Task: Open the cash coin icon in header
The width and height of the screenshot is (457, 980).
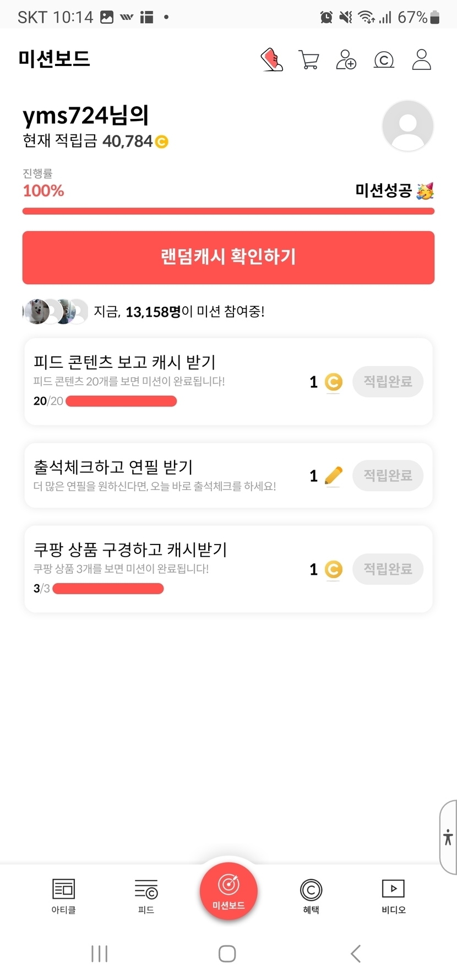Action: [384, 59]
